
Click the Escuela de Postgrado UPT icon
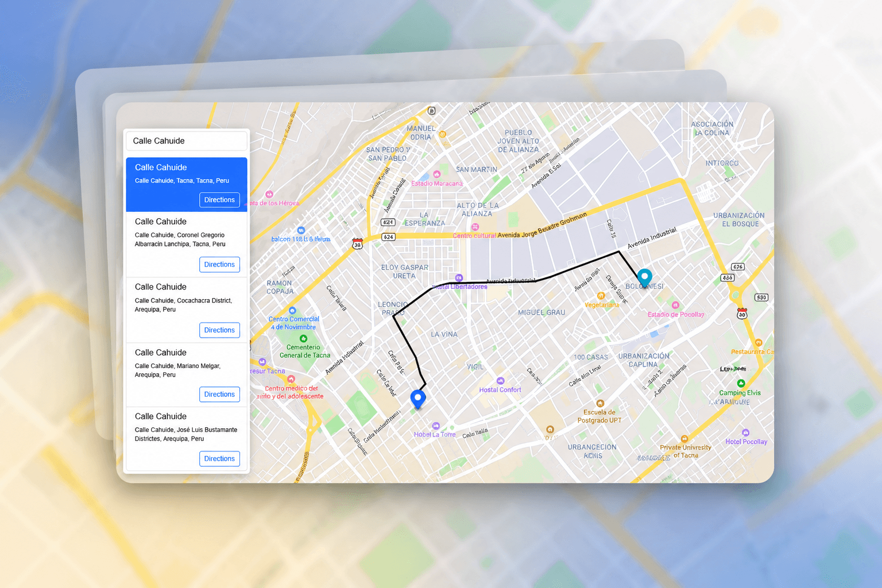click(600, 403)
